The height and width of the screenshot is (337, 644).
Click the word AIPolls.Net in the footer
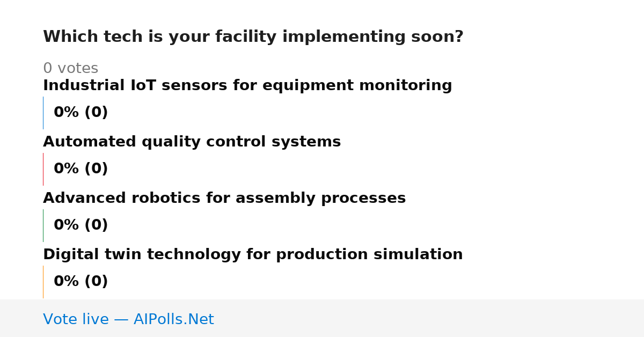click(173, 319)
